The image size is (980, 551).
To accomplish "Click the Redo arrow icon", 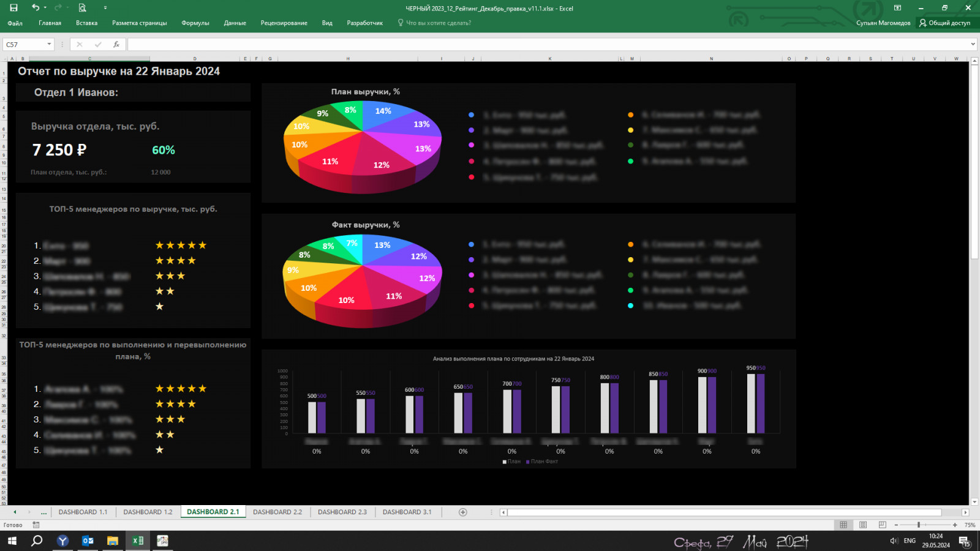I will [58, 8].
